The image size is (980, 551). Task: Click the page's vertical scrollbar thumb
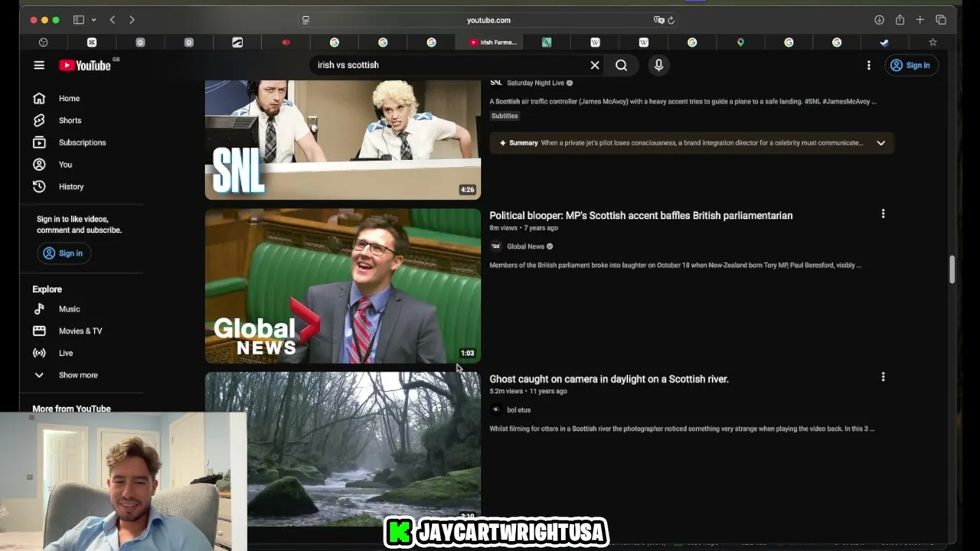[x=952, y=270]
